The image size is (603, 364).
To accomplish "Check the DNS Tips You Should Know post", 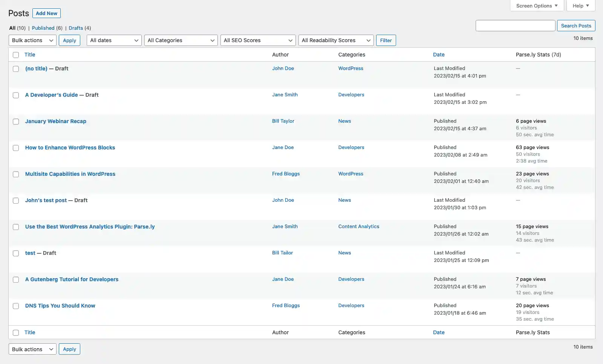I will click(15, 306).
